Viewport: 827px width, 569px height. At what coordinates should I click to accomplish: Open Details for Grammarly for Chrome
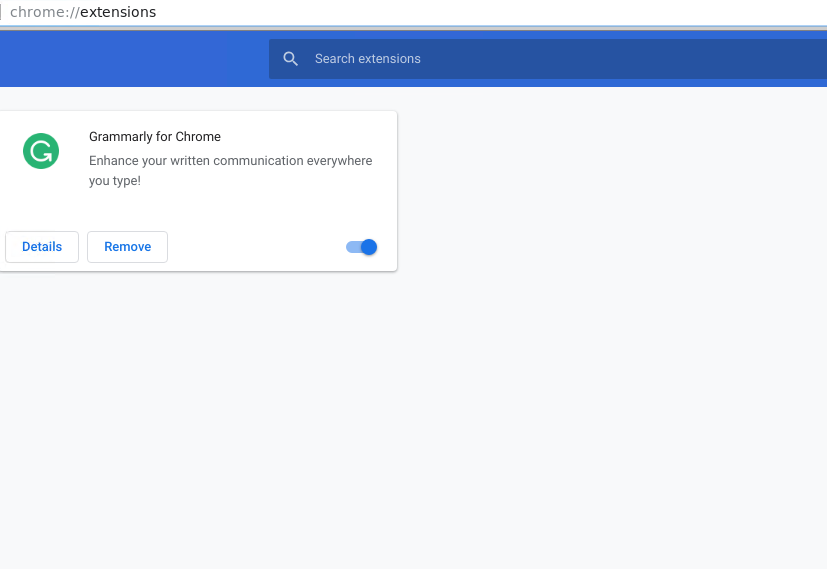point(42,247)
